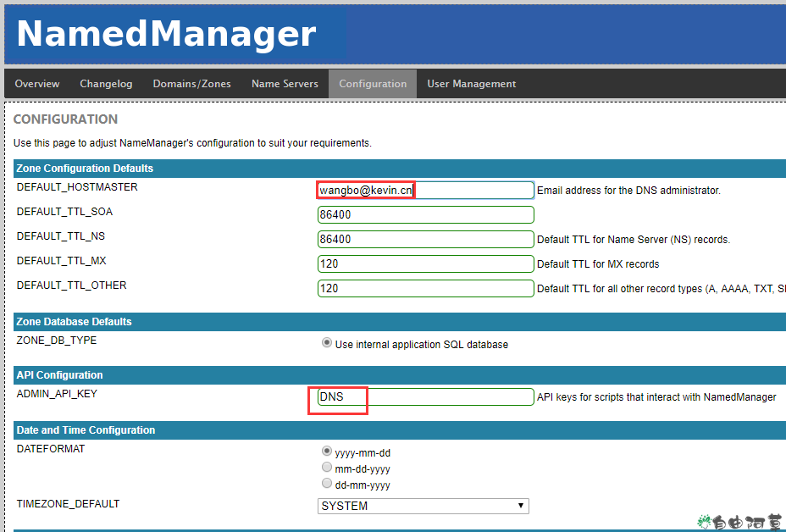
Task: Open the Overview tab
Action: 37,84
